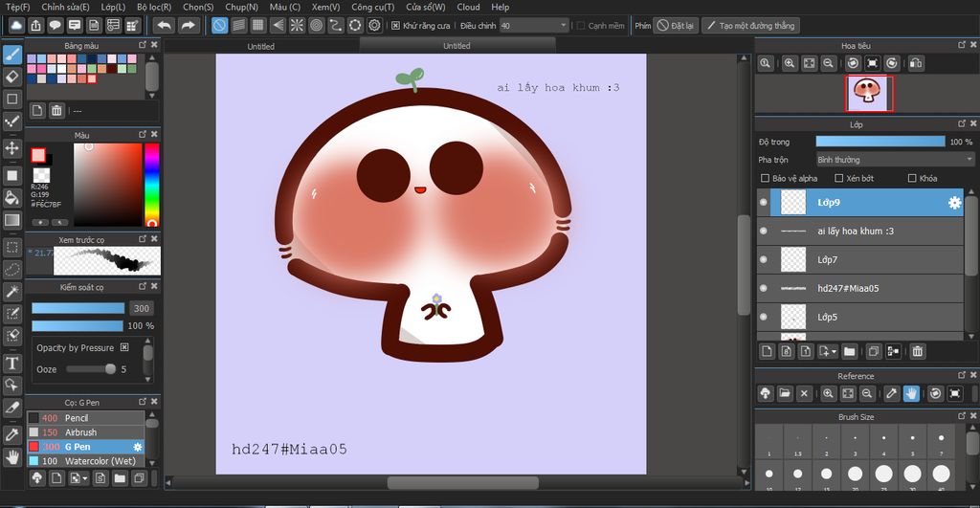Image resolution: width=980 pixels, height=508 pixels.
Task: Toggle the Cạnh mềm checkbox
Action: tap(581, 26)
